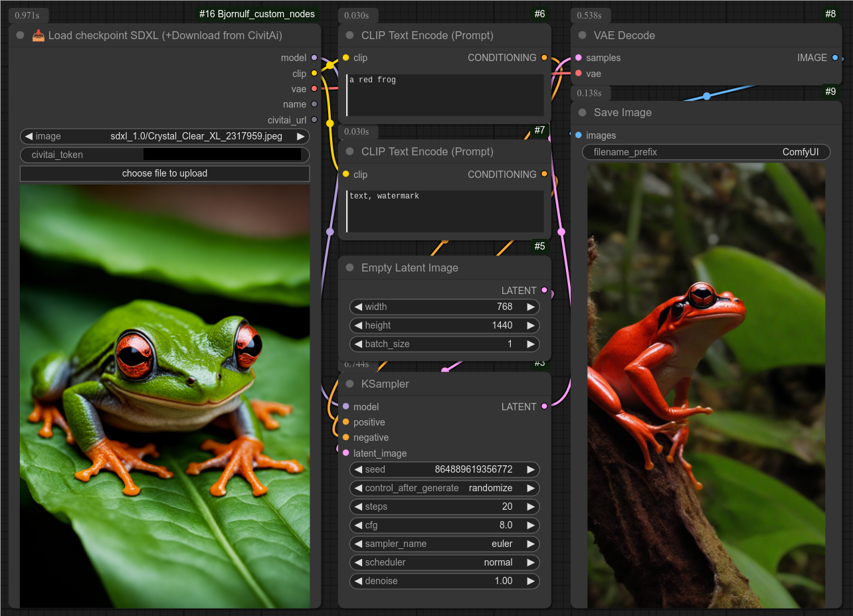Click the positive input port on KSampler
This screenshot has width=853, height=616.
[346, 422]
